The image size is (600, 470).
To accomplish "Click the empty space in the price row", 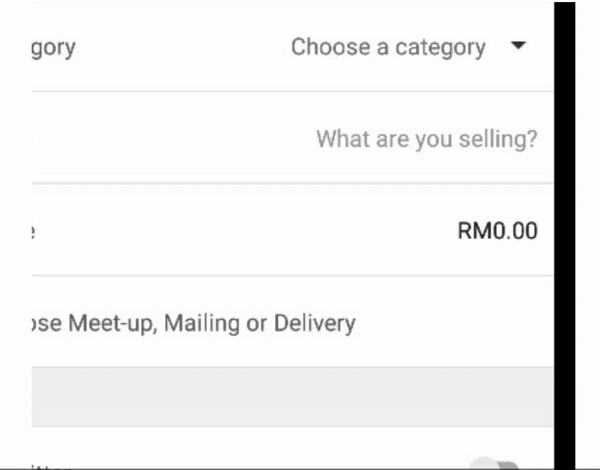I will [245, 231].
